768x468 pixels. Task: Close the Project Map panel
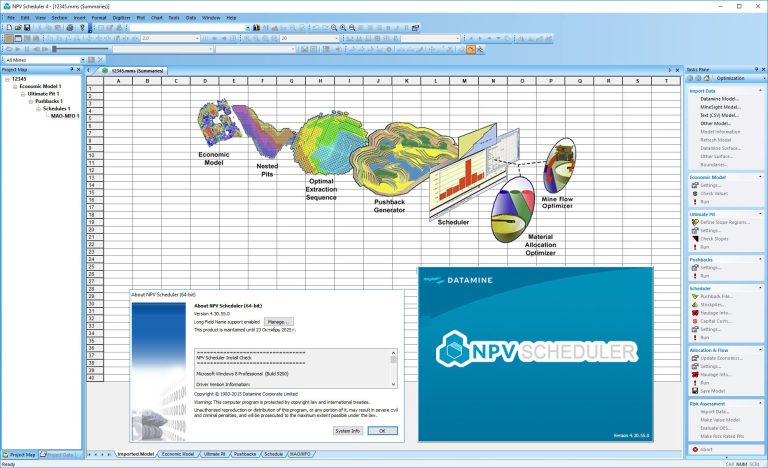point(78,70)
